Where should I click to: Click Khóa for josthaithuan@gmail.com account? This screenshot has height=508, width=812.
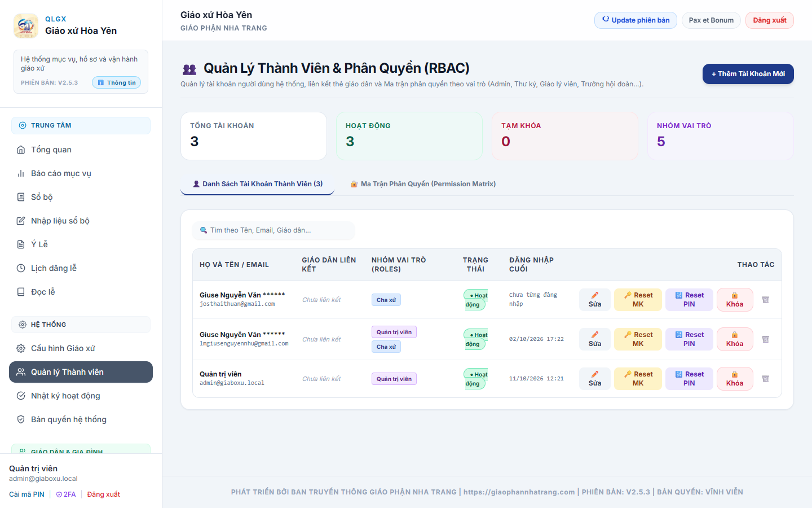[x=735, y=300]
